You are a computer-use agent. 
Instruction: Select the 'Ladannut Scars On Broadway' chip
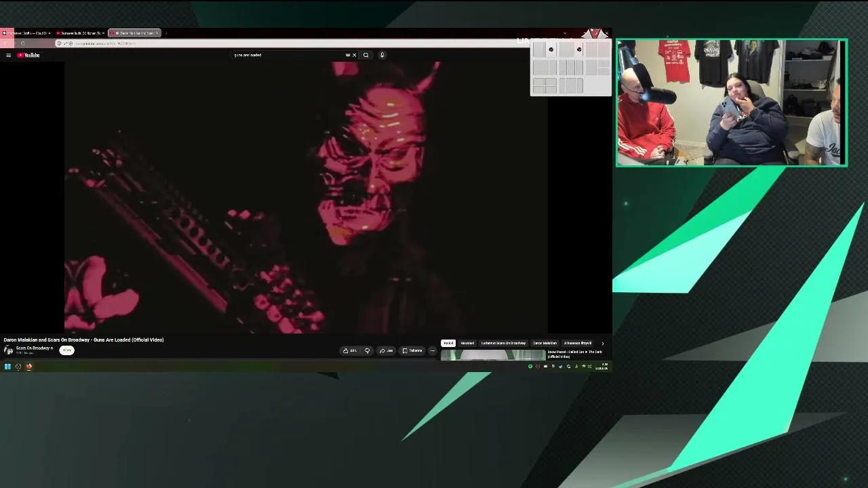[503, 343]
